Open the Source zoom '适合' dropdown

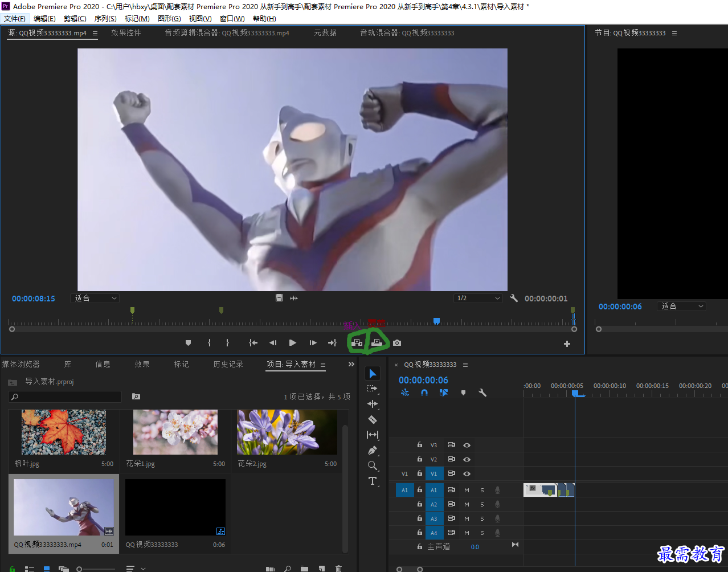(x=95, y=298)
